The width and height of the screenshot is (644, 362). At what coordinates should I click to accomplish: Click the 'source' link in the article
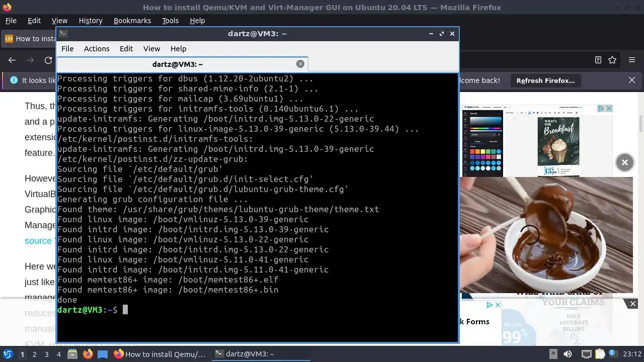(x=38, y=241)
